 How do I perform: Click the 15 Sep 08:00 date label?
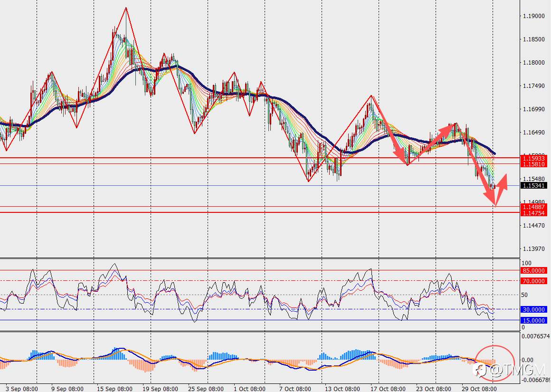tap(114, 389)
